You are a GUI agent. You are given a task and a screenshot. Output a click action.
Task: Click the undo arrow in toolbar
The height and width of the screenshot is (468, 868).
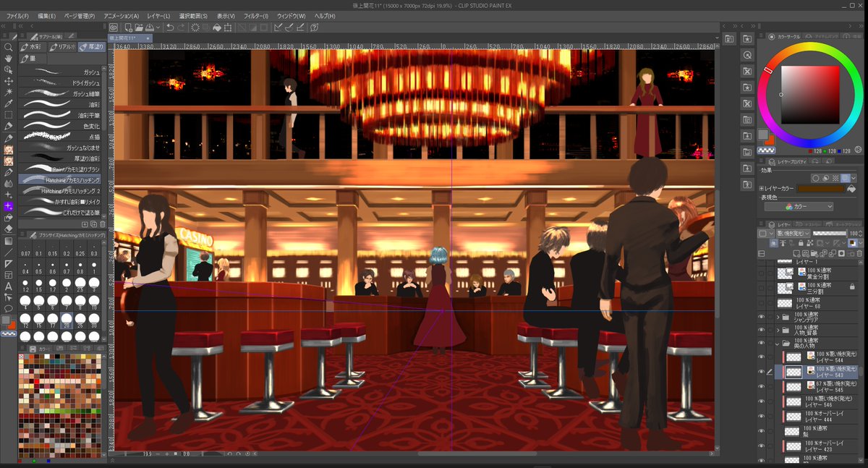169,27
